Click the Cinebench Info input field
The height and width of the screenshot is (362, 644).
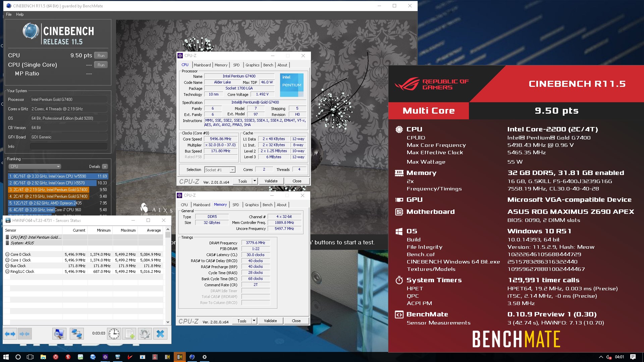click(69, 146)
